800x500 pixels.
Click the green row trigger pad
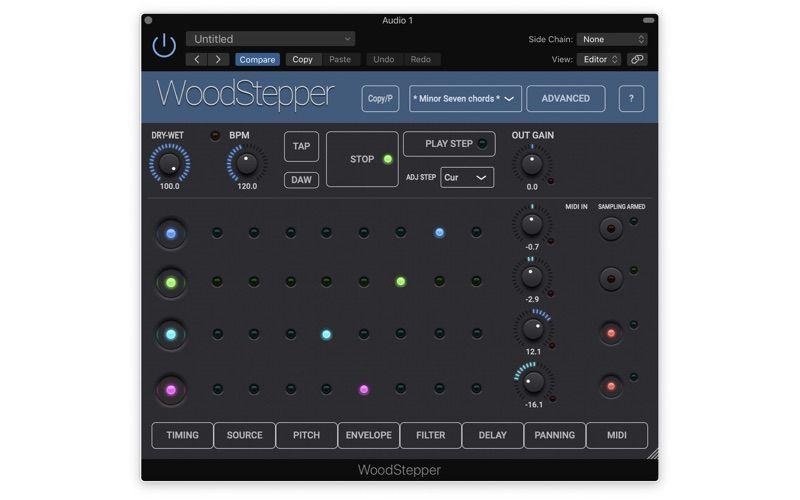click(x=171, y=283)
